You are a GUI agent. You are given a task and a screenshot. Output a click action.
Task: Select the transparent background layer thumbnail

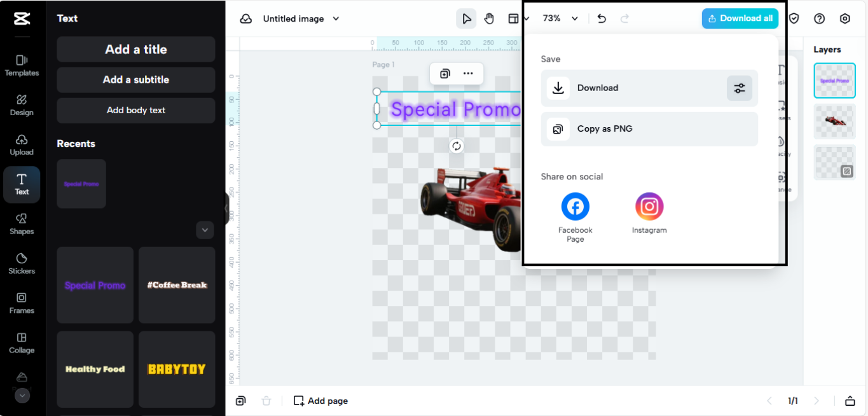pyautogui.click(x=834, y=162)
